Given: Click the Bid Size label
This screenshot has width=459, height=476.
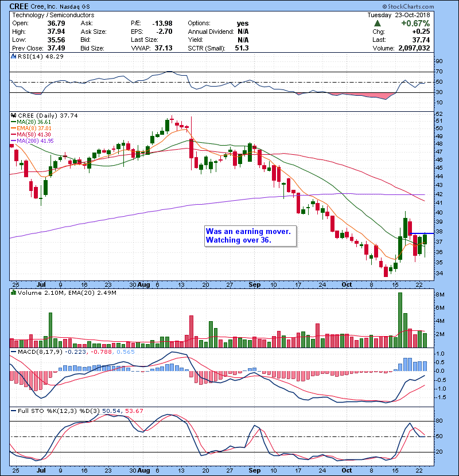Looking at the screenshot, I should click(x=92, y=48).
